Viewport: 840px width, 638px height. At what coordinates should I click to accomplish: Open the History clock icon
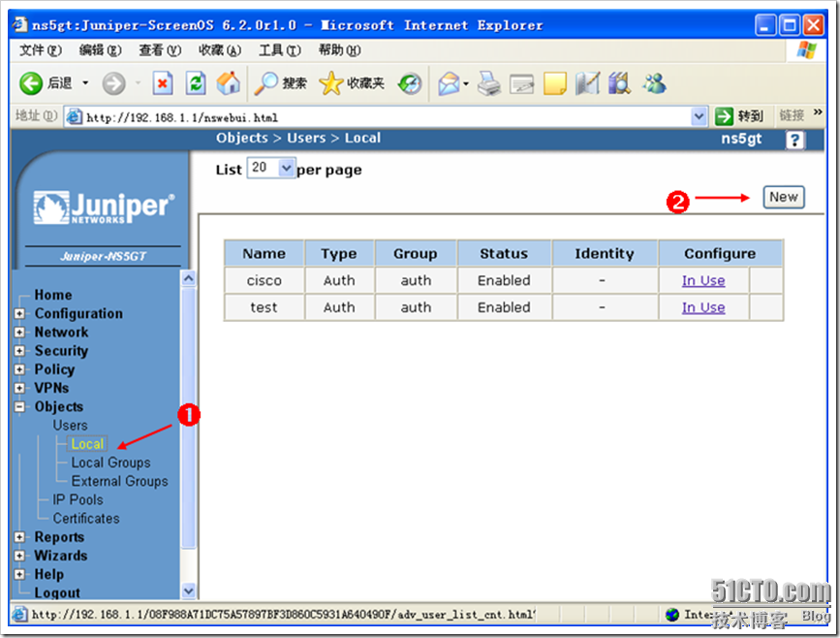(410, 83)
